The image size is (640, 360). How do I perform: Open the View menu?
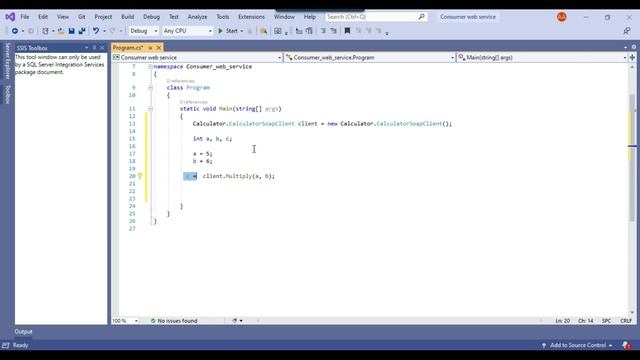point(62,17)
